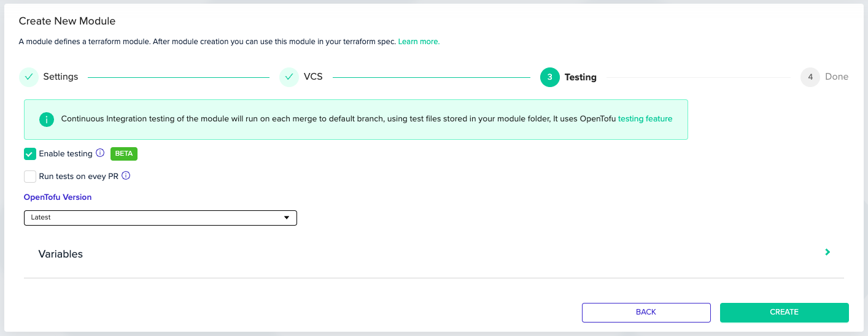Click the CREATE button
The width and height of the screenshot is (868, 336).
[784, 312]
